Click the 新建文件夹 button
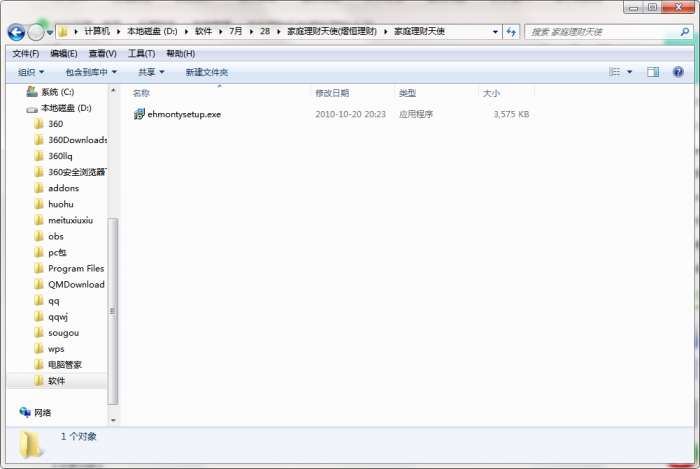This screenshot has width=700, height=469. (x=207, y=72)
